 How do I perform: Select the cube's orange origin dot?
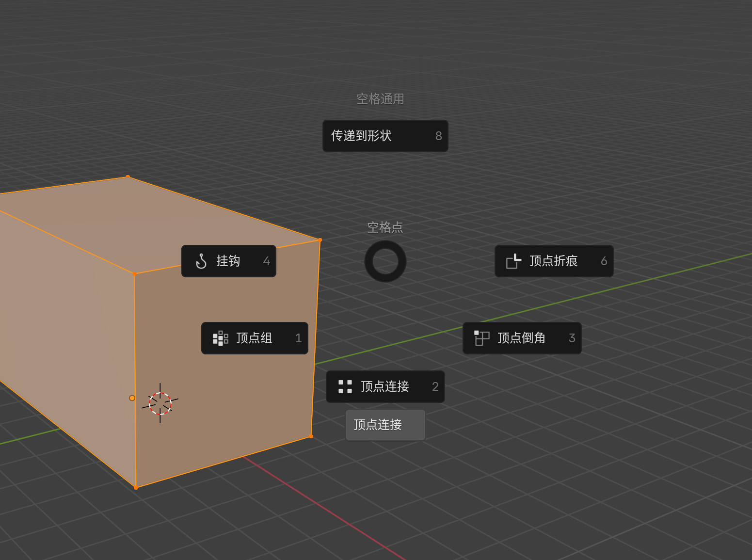(132, 398)
